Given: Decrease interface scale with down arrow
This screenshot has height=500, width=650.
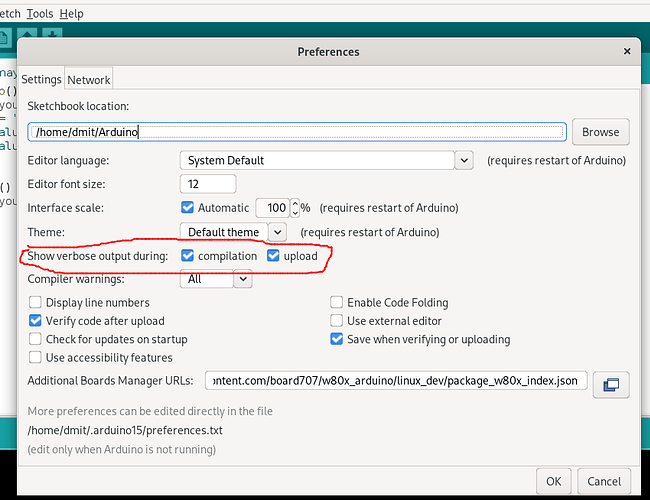Looking at the screenshot, I should (295, 213).
